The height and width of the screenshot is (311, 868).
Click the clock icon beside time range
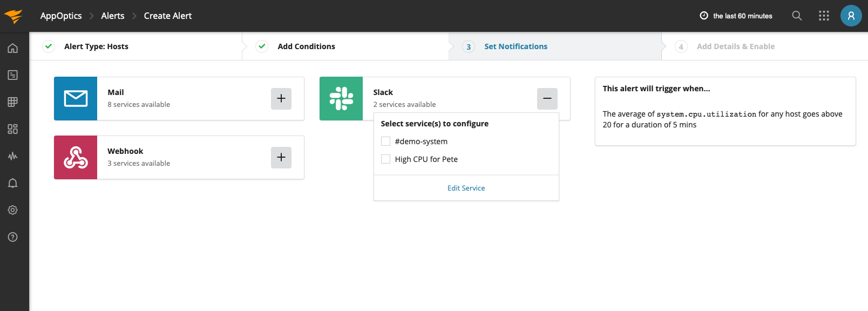tap(704, 16)
